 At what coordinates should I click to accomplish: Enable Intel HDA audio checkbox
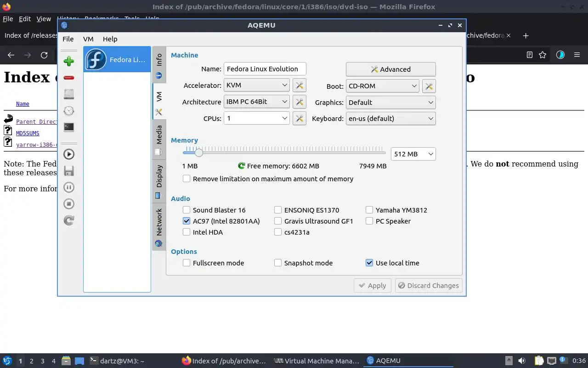(203, 232)
